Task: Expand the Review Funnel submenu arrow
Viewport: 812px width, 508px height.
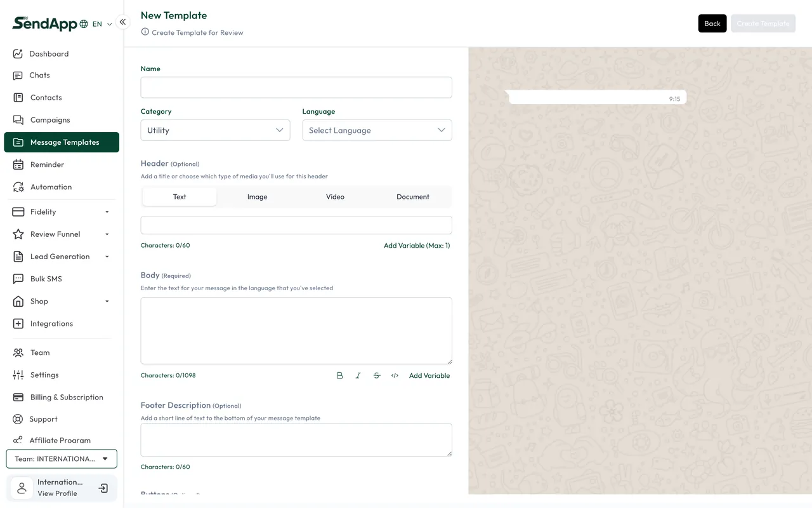Action: 107,234
